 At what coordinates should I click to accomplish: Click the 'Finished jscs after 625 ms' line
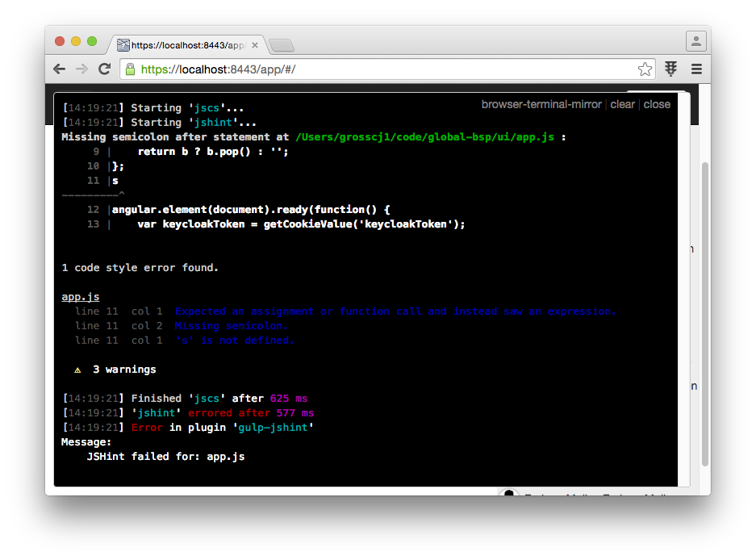[x=185, y=399]
